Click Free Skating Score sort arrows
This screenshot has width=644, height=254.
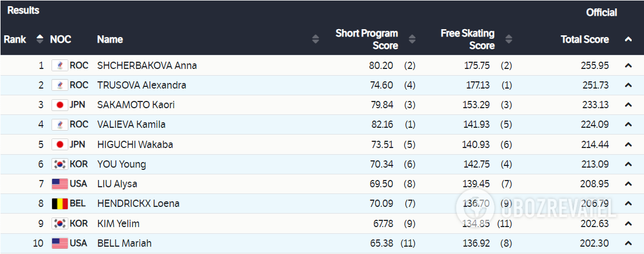(508, 39)
